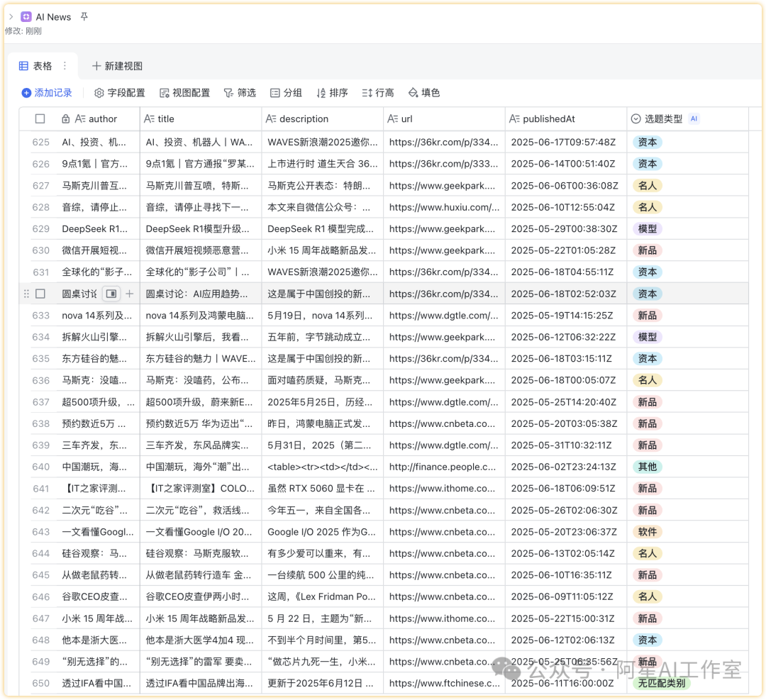Open the 36kr link in row 625
Screen dimensions: 766x700
(x=443, y=142)
